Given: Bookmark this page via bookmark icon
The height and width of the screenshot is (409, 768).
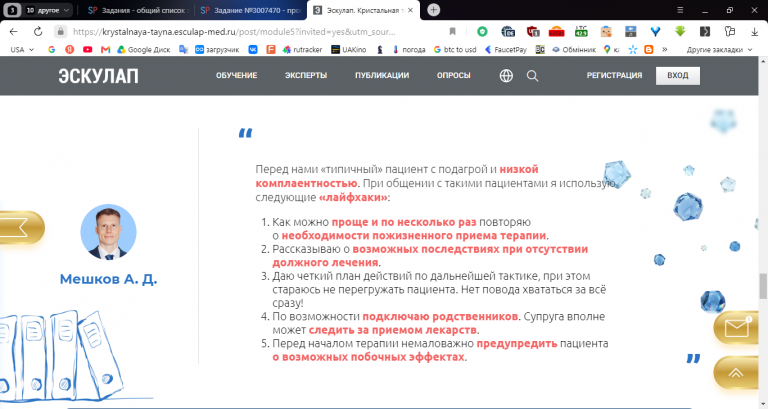Looking at the screenshot, I should click(x=453, y=31).
